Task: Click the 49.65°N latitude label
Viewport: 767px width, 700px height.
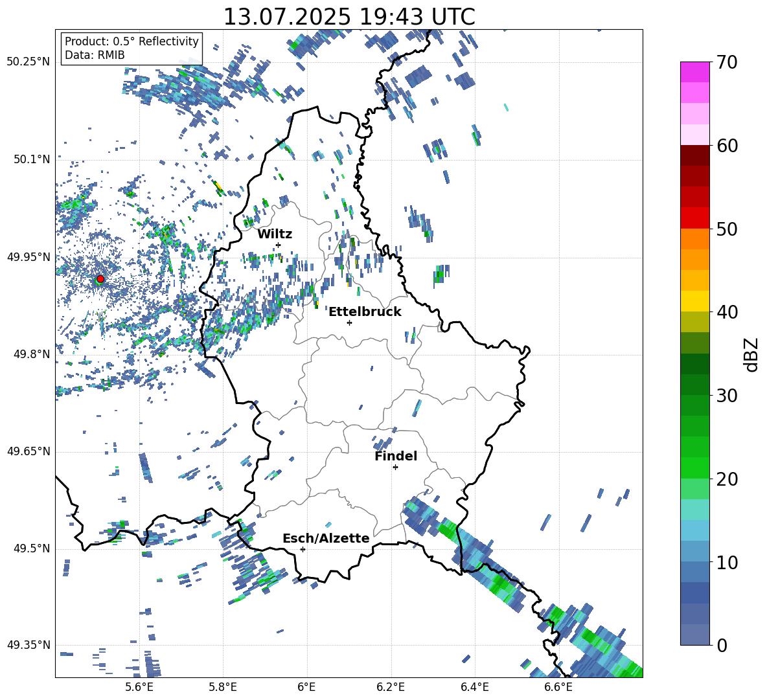Action: point(28,451)
